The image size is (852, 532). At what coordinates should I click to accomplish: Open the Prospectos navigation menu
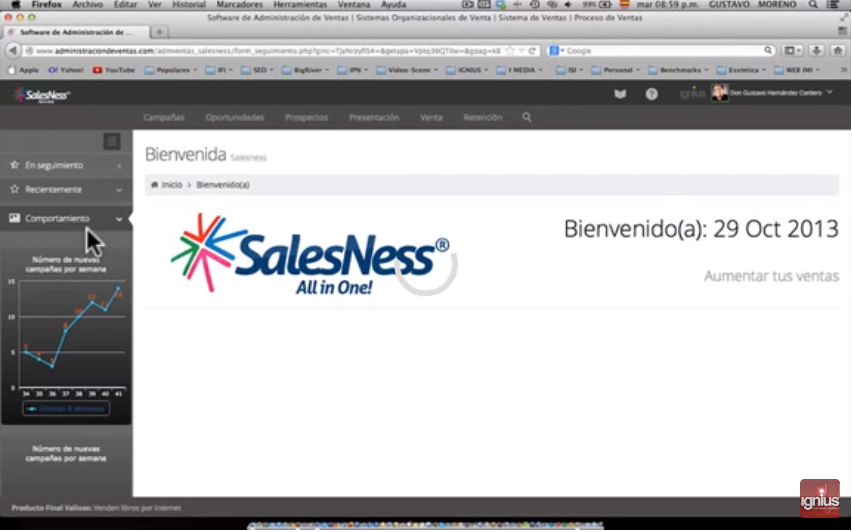pos(306,117)
